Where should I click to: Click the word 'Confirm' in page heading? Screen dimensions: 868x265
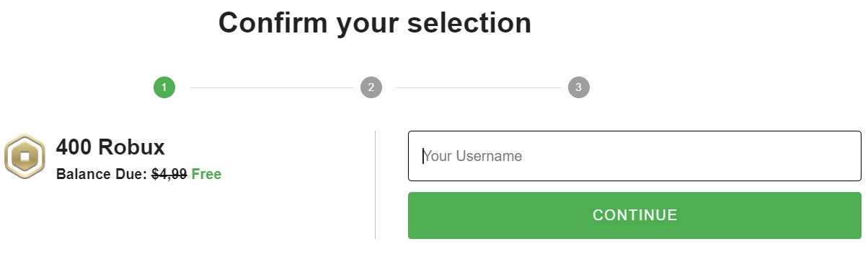(273, 22)
